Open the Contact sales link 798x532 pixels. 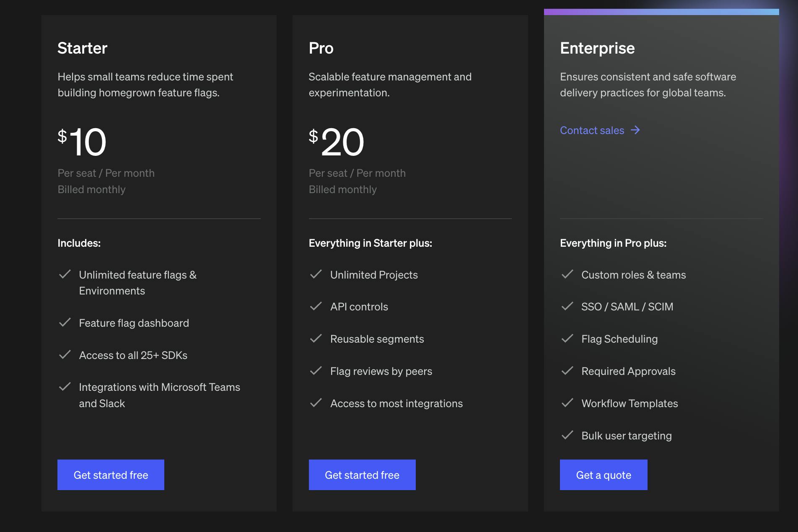click(592, 130)
